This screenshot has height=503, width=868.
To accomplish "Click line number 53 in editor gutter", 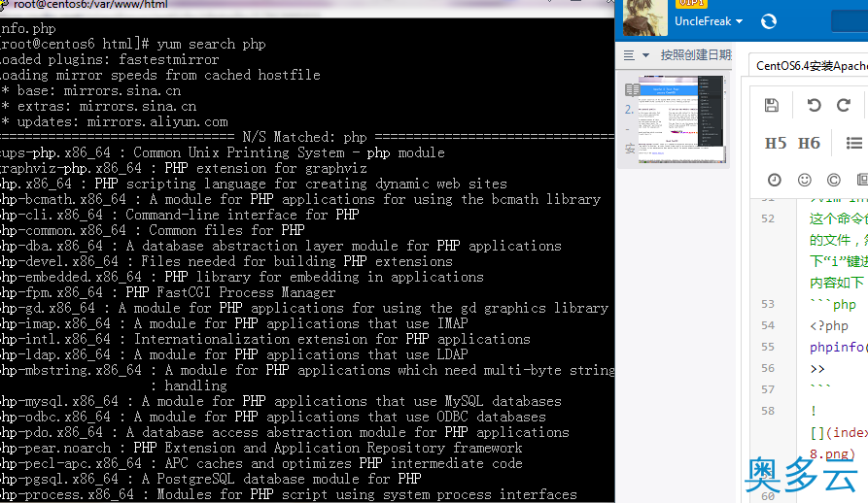I will 768,305.
